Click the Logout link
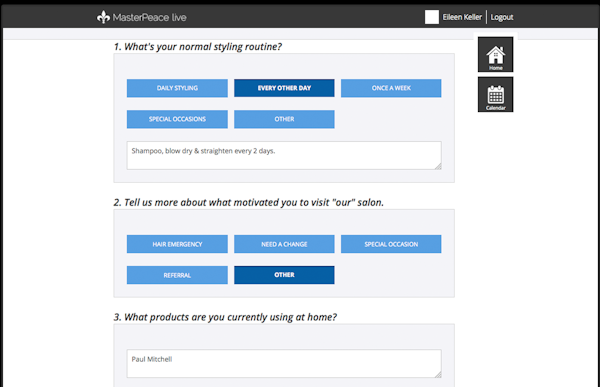 (502, 17)
